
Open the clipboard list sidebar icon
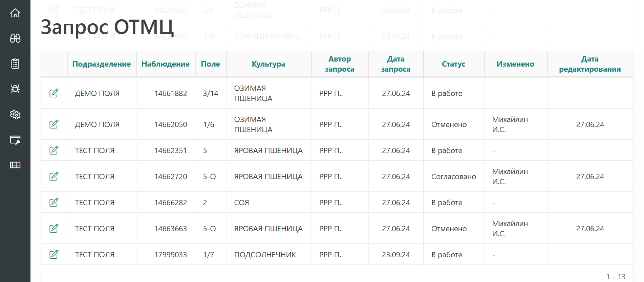[15, 64]
